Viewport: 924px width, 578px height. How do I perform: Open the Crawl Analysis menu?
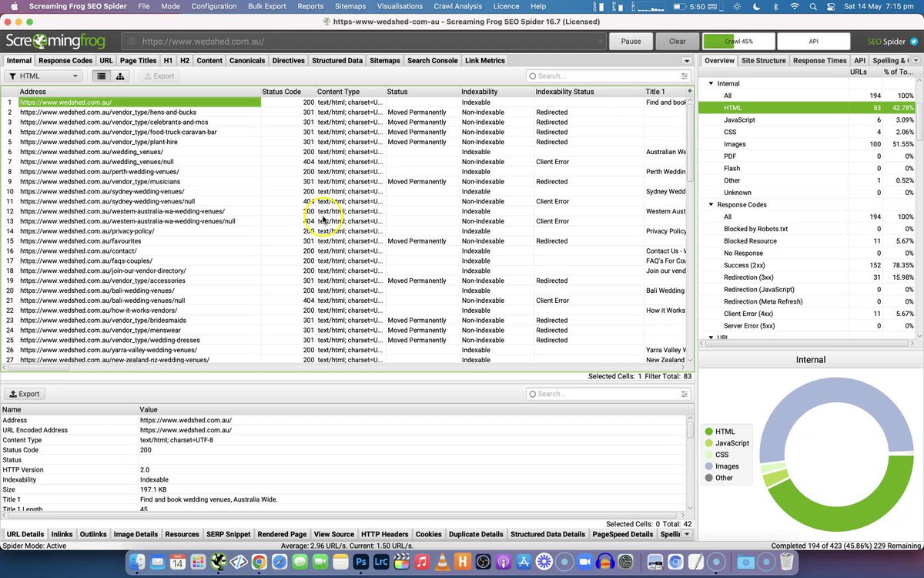coord(458,6)
